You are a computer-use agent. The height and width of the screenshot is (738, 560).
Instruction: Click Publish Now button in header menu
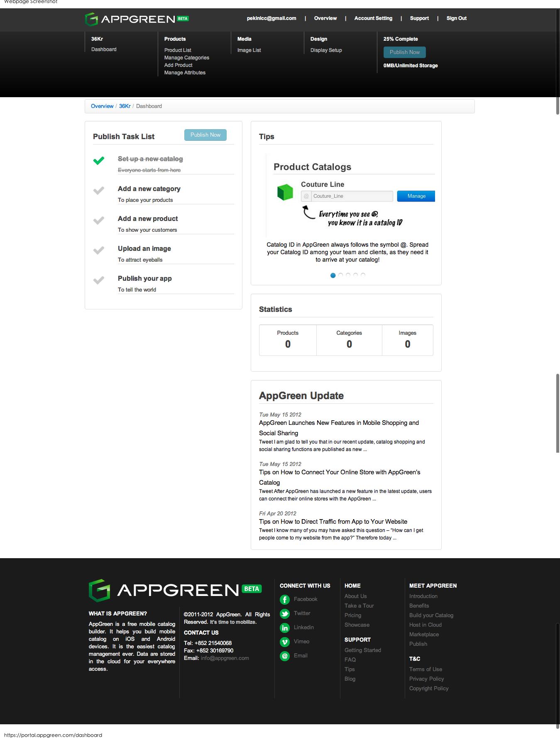(405, 52)
